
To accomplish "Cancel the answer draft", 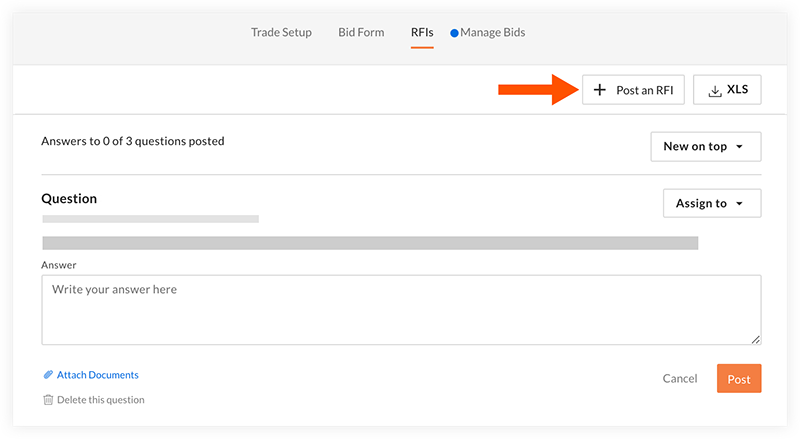I will point(680,379).
